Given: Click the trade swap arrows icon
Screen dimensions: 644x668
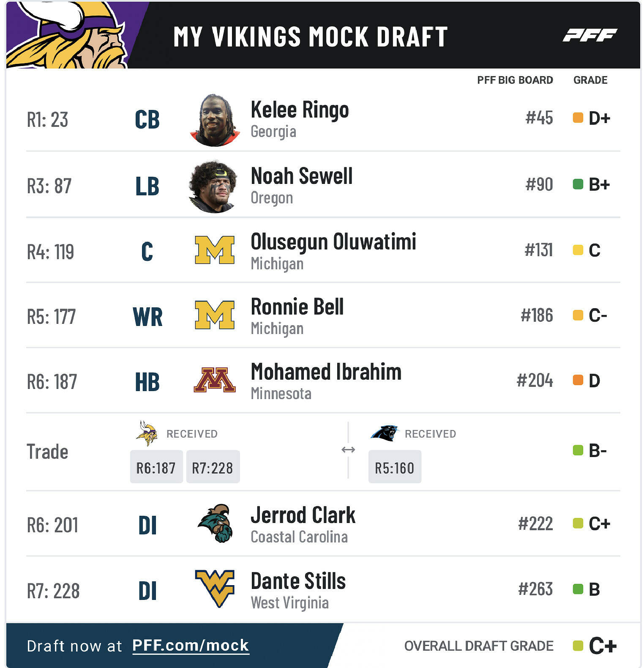Looking at the screenshot, I should point(348,450).
